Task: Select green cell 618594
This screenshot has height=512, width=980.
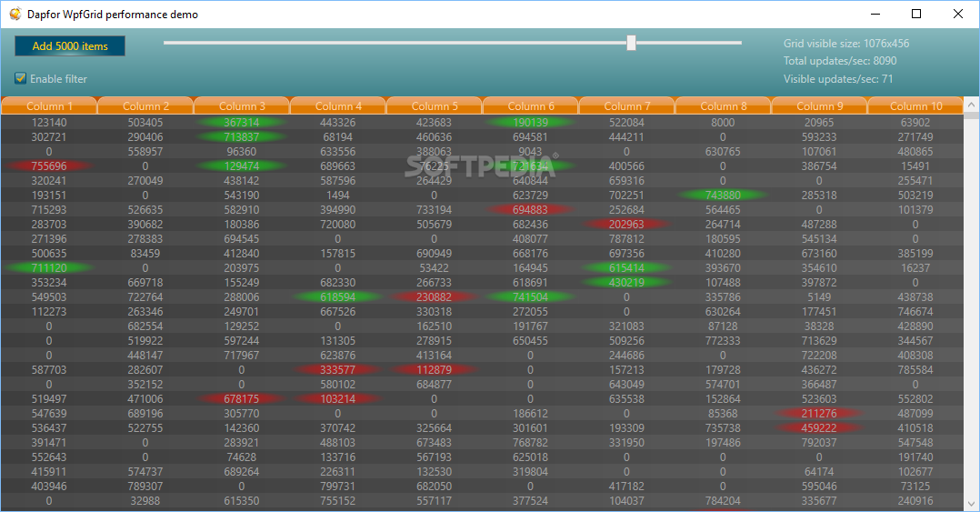Action: tap(338, 297)
